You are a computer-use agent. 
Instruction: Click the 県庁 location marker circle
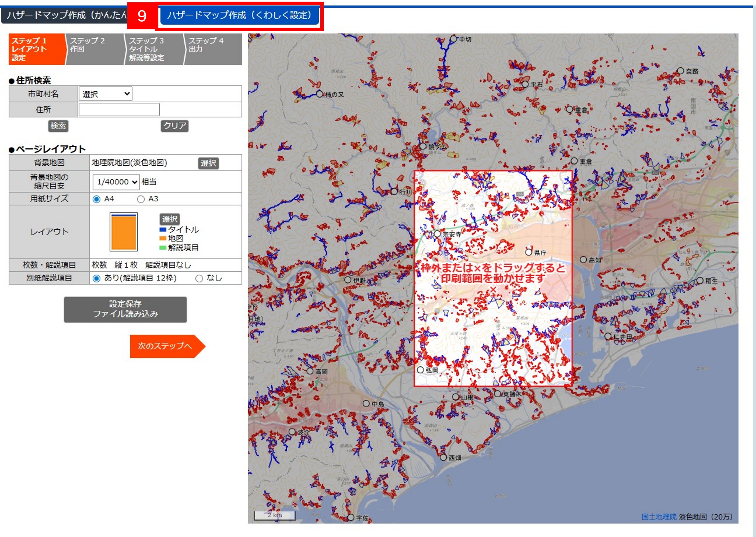(x=529, y=252)
